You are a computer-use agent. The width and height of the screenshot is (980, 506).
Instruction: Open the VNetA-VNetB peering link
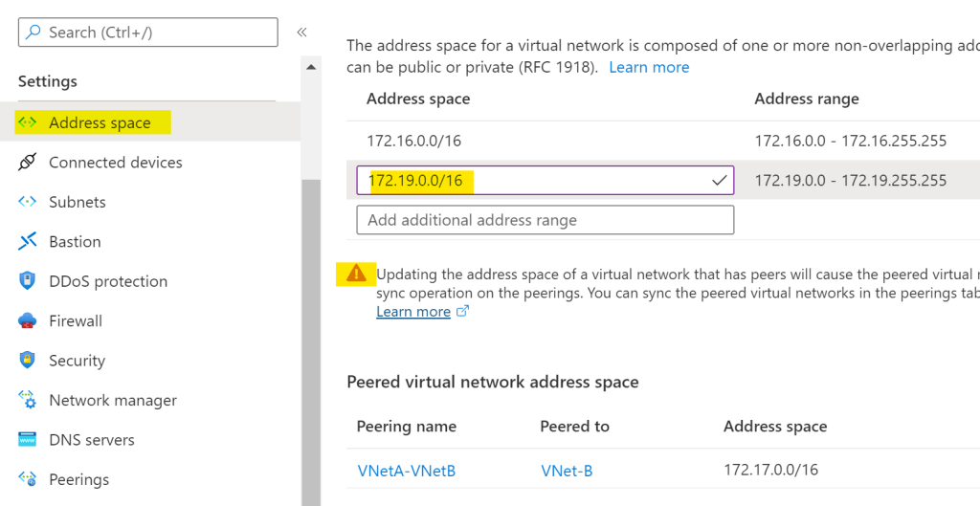[406, 470]
